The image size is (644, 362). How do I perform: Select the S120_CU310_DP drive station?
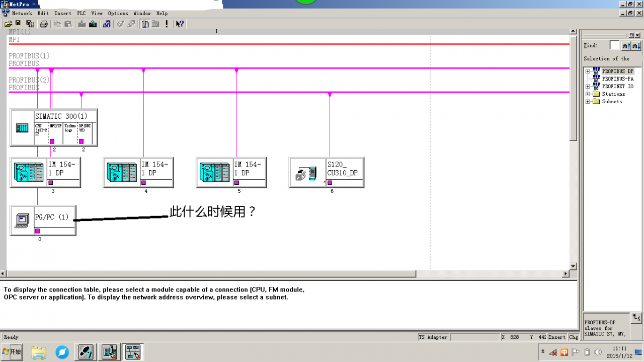327,172
